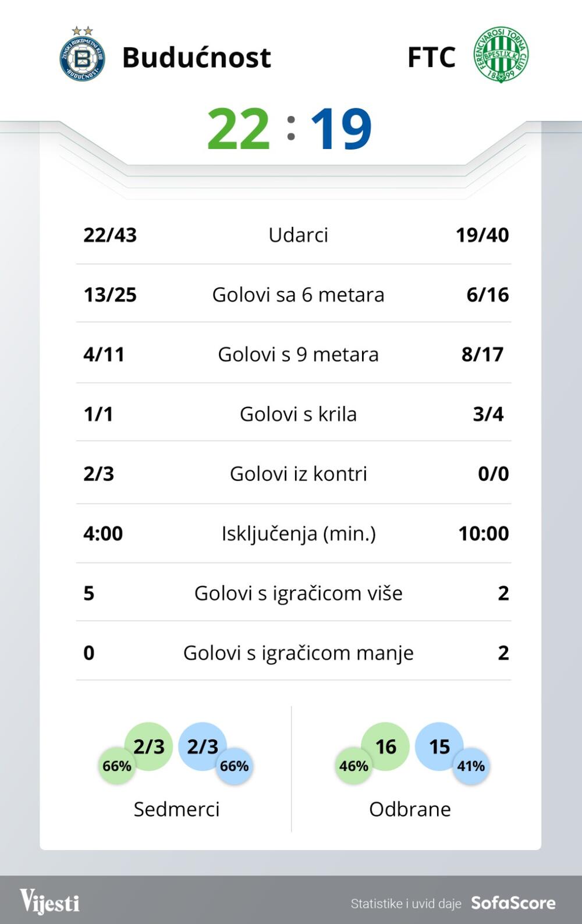Click the blue 15 Odbrane circle
582x924 pixels.
pos(439,746)
